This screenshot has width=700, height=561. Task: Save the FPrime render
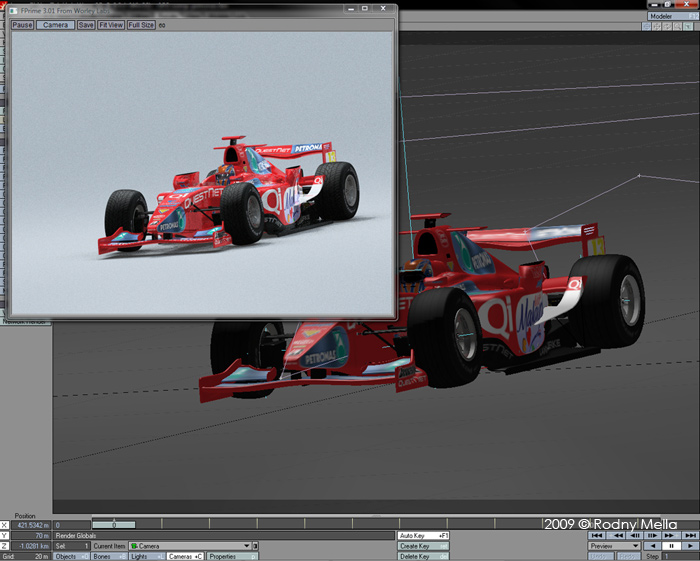86,24
